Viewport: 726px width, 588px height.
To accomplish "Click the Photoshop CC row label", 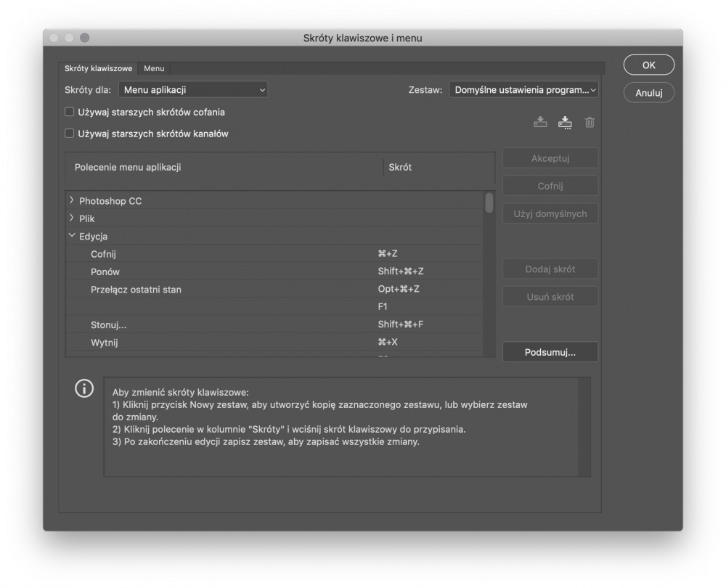I will [110, 201].
